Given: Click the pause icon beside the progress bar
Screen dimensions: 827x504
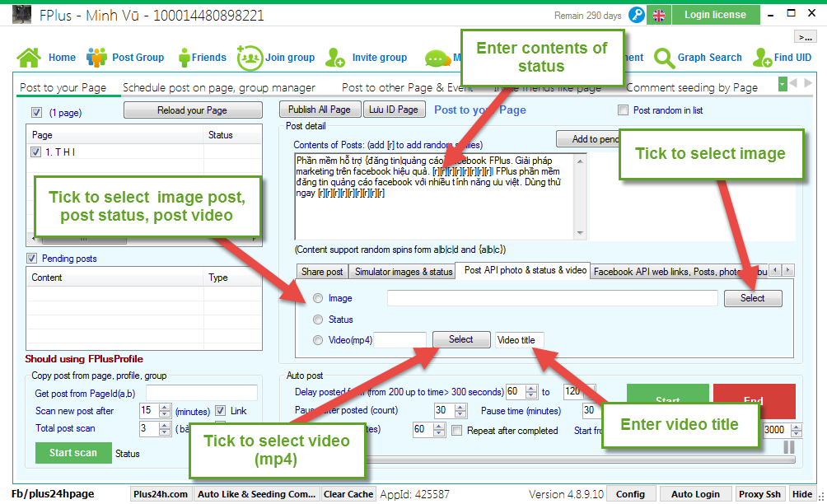Looking at the screenshot, I should click(789, 447).
